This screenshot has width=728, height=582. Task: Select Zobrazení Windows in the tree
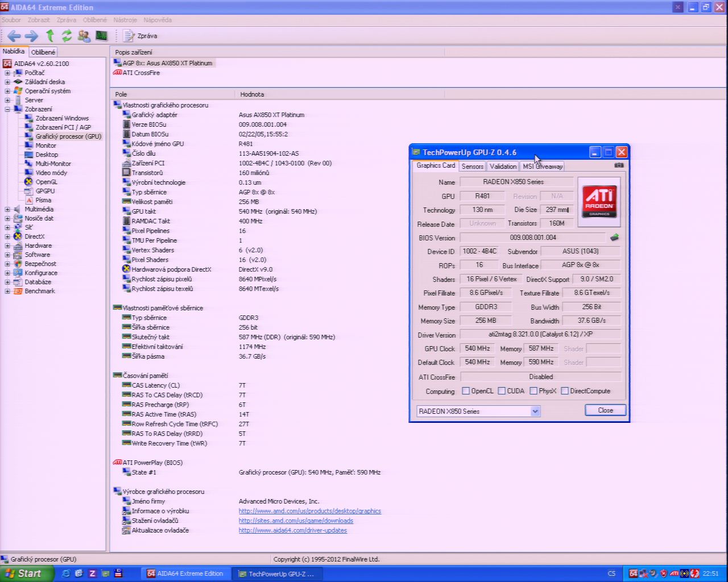click(x=62, y=118)
